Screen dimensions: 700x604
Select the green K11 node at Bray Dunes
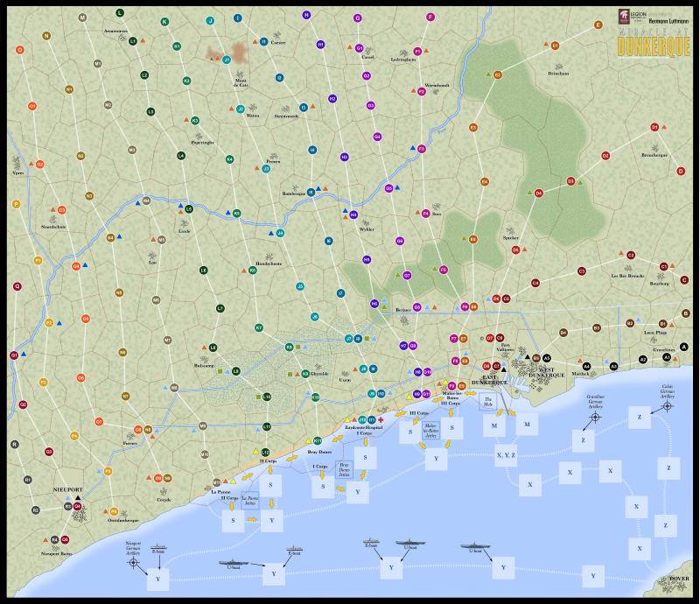click(318, 440)
